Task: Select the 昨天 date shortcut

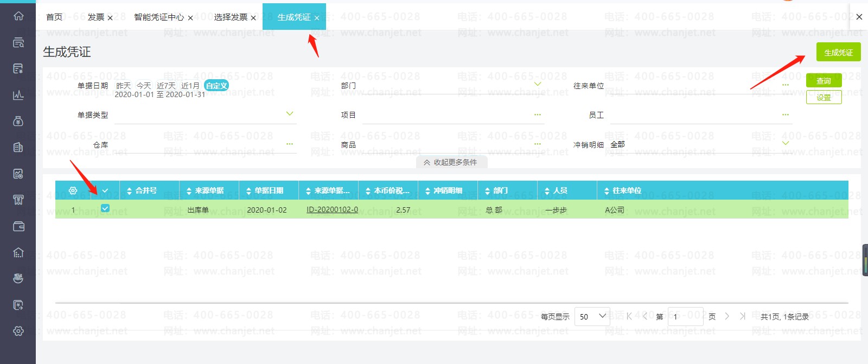Action: click(x=124, y=86)
